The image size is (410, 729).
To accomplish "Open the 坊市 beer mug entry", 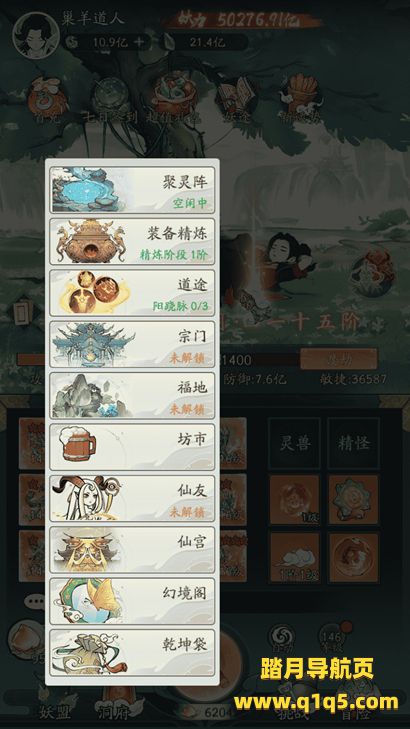I will click(132, 447).
